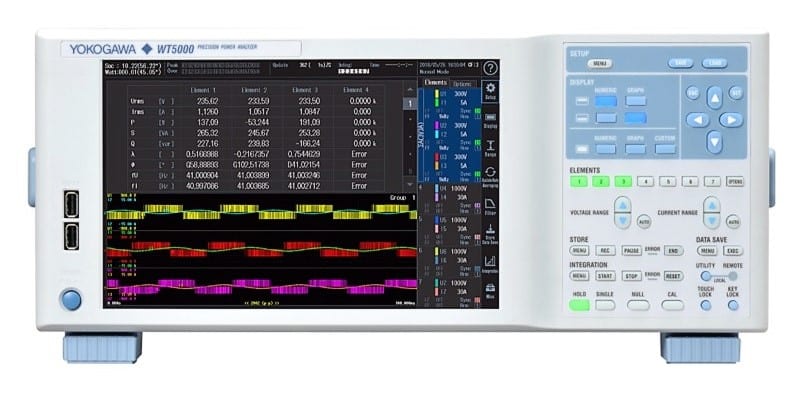Push the NULL button
Screen dimensions: 800x395
pos(638,305)
